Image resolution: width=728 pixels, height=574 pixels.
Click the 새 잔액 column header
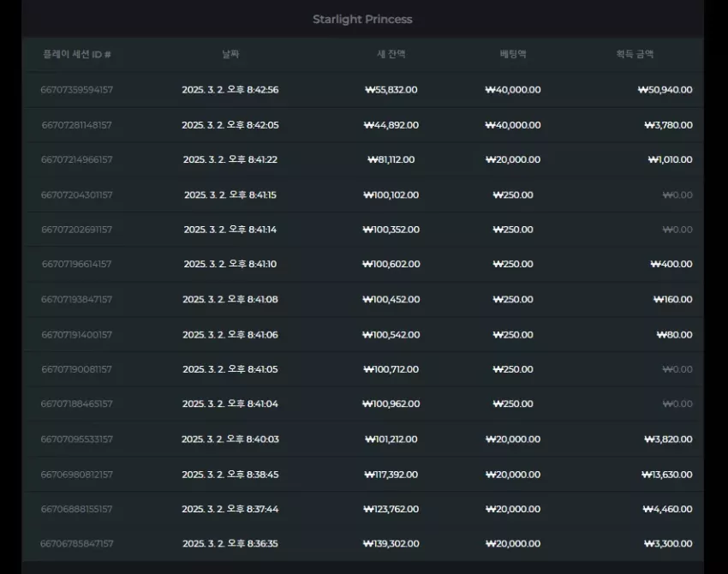391,54
